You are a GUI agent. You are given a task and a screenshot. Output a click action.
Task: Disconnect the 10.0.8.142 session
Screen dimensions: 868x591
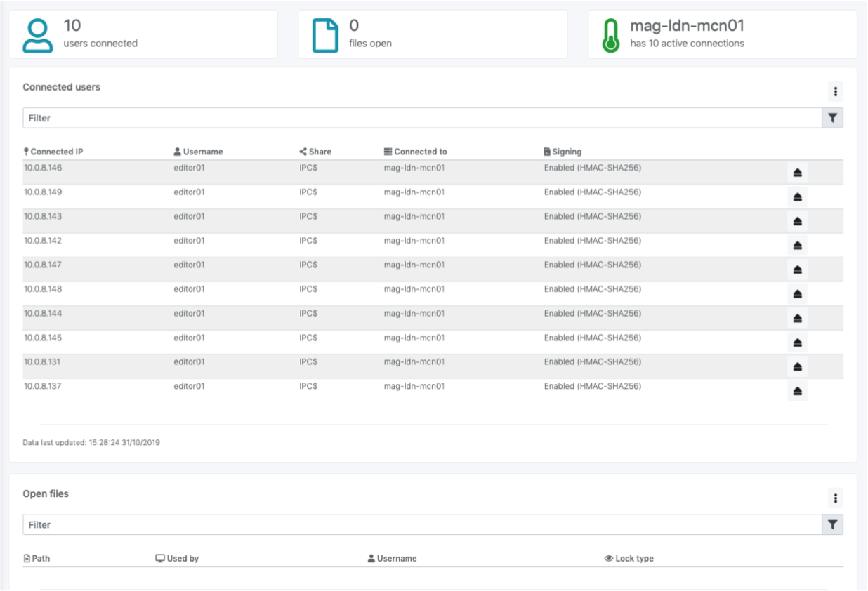pyautogui.click(x=797, y=246)
